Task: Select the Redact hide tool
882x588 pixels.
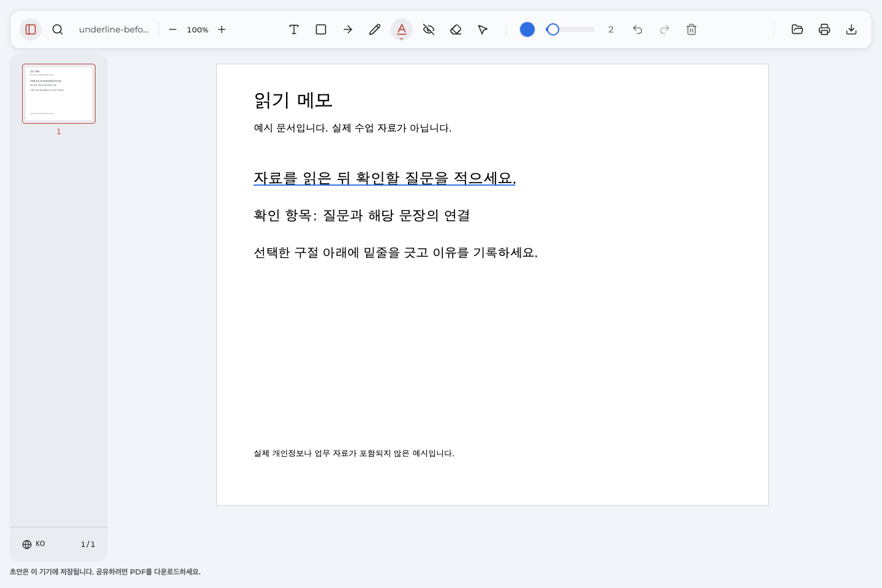Action: [x=429, y=29]
